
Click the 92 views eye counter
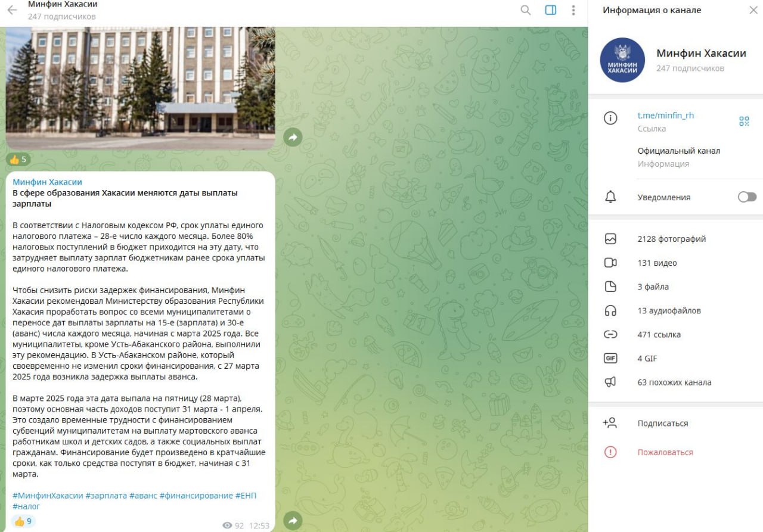pos(233,525)
